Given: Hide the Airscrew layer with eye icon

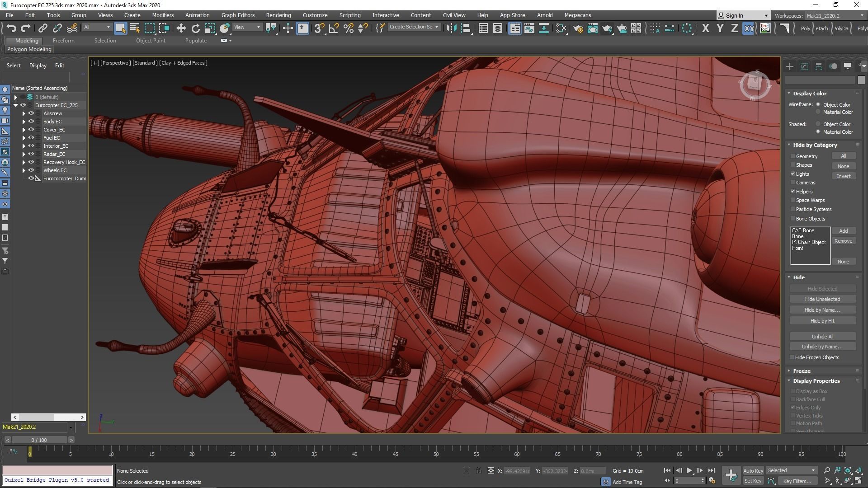Looking at the screenshot, I should pyautogui.click(x=31, y=113).
